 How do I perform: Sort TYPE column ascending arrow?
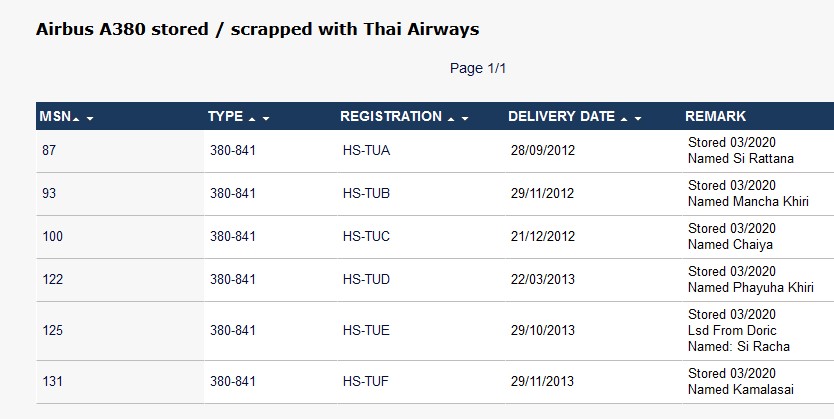point(252,119)
